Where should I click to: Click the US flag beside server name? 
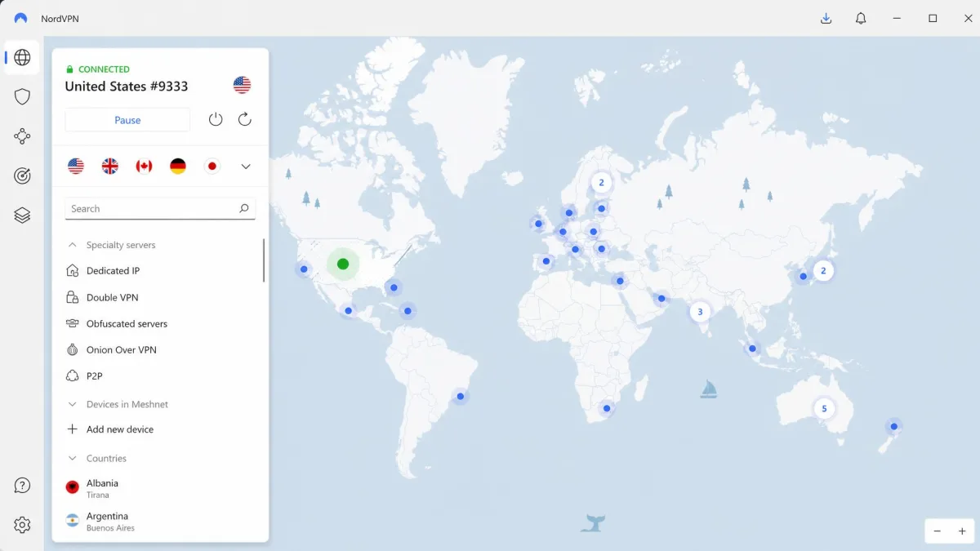coord(242,85)
